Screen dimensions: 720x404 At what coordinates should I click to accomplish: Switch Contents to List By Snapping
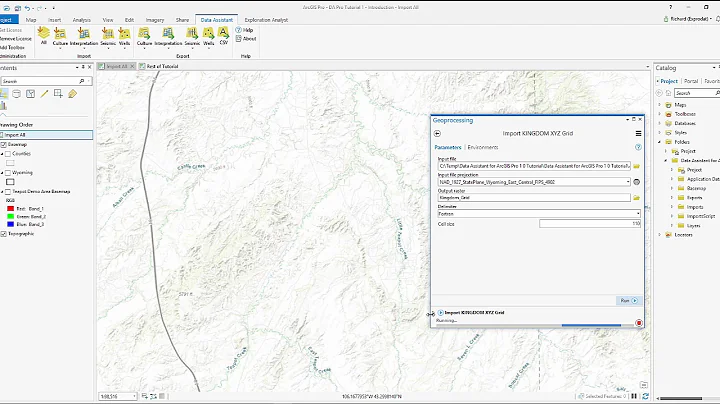pyautogui.click(x=58, y=94)
